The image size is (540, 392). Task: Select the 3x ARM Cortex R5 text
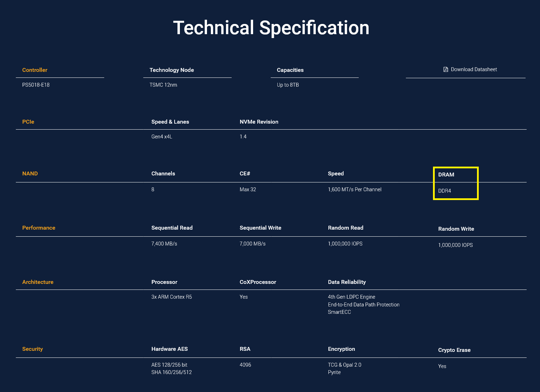pyautogui.click(x=172, y=297)
